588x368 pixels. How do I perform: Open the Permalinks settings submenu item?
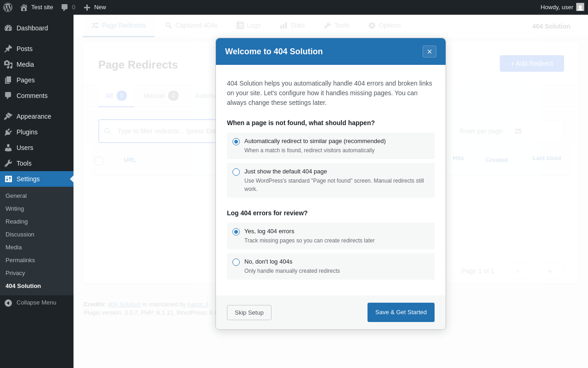pos(20,260)
